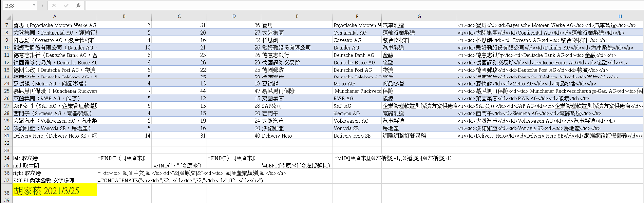Click the =LEFT([@原來],[@左括號]-1) cell
644x203 pixels.
click(x=297, y=165)
